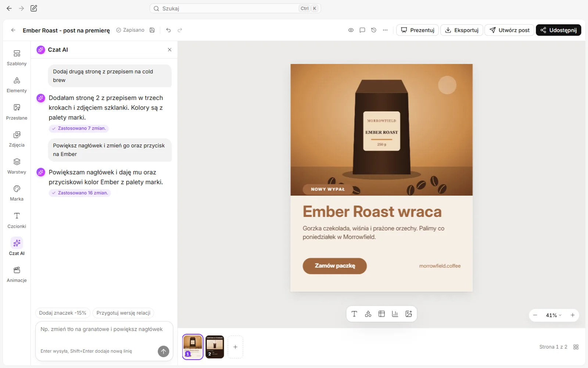Toggle the comments panel icon
Viewport: 588px width, 368px height.
(x=362, y=30)
